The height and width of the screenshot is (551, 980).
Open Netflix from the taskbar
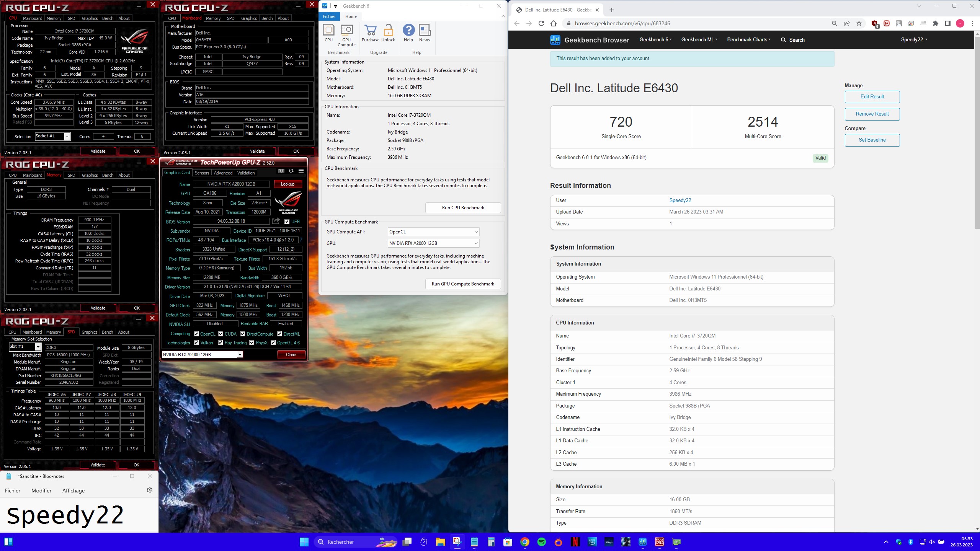click(575, 542)
